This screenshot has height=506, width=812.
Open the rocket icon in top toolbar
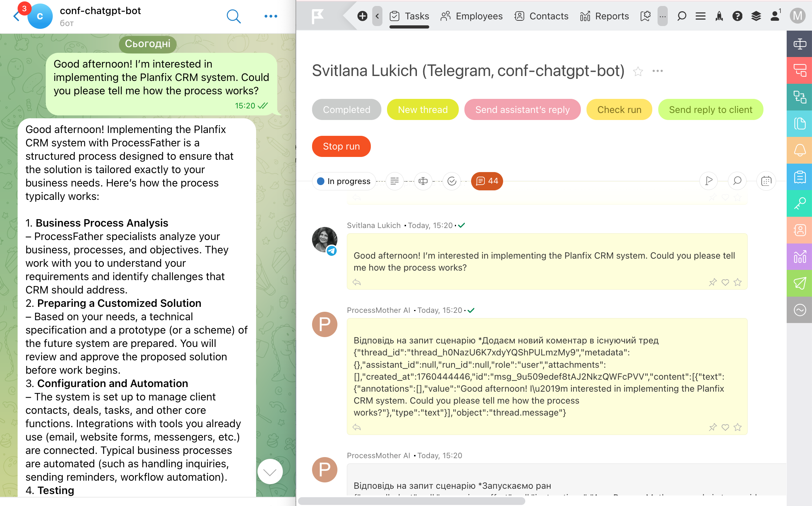[x=719, y=16]
